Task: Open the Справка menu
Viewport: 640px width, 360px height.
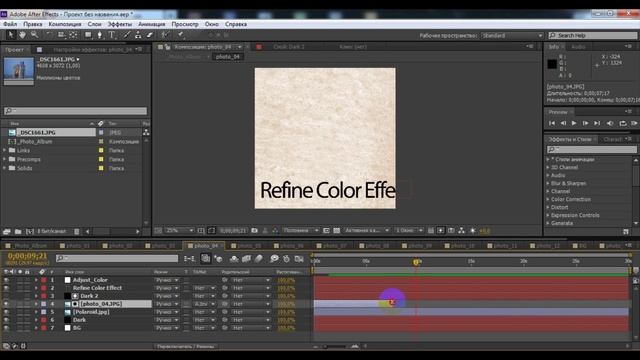Action: 236,24
